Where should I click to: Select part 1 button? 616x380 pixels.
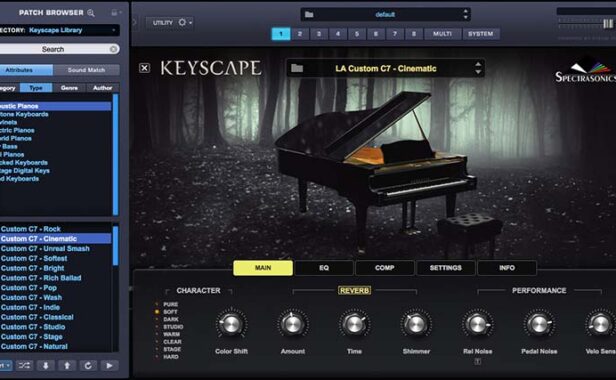(281, 34)
